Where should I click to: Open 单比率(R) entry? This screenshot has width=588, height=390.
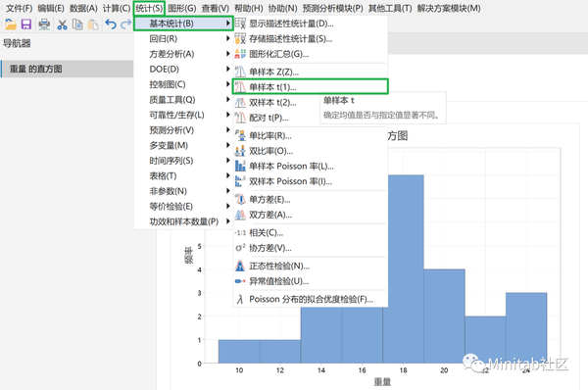pos(311,135)
